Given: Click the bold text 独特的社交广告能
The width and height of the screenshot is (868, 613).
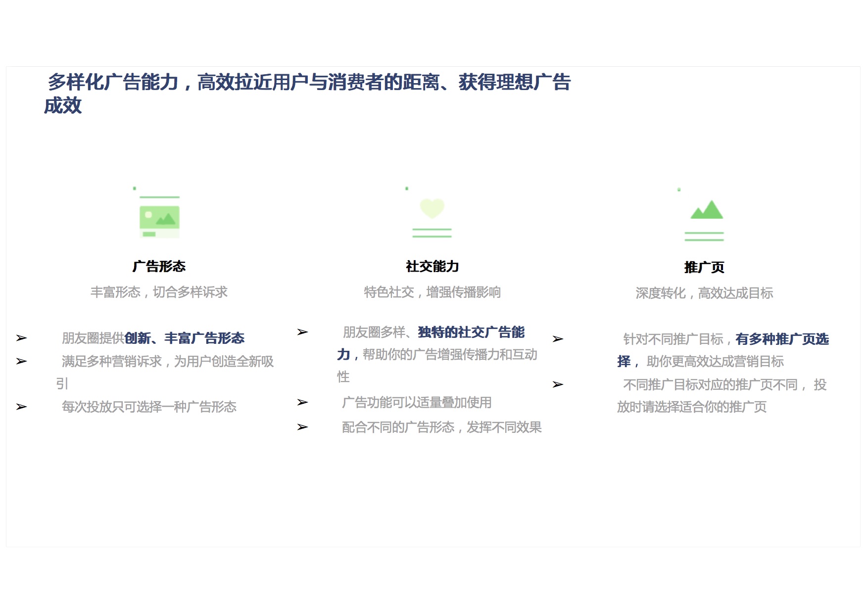Looking at the screenshot, I should point(471,332).
